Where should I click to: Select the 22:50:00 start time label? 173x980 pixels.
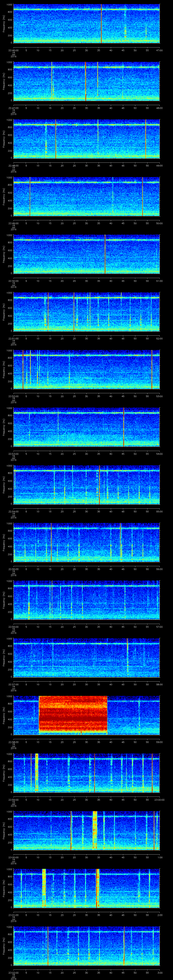(x=14, y=281)
